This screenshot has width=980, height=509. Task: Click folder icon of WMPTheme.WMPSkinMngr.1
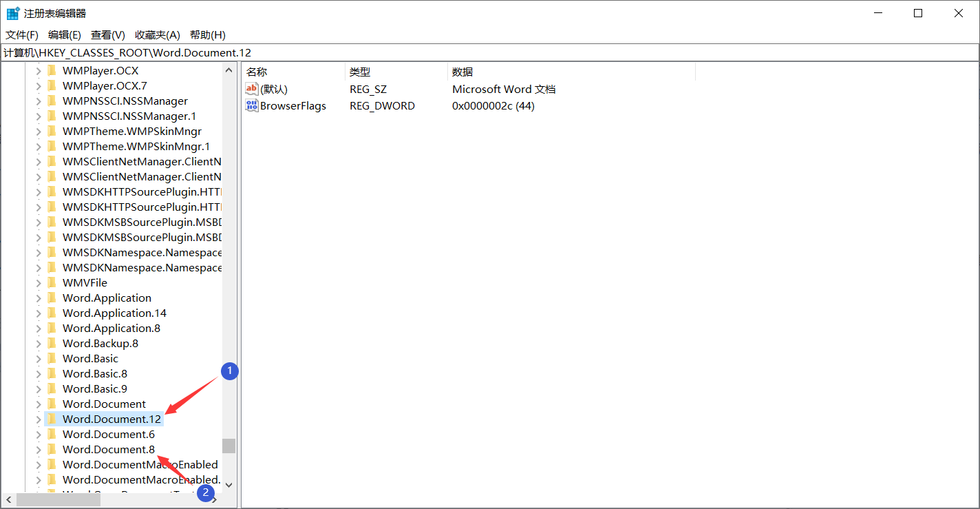point(52,146)
